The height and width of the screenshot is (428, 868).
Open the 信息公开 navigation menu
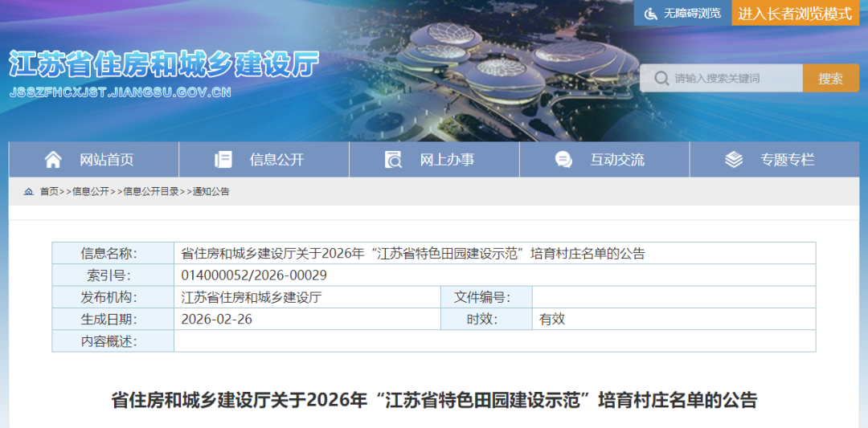(276, 160)
